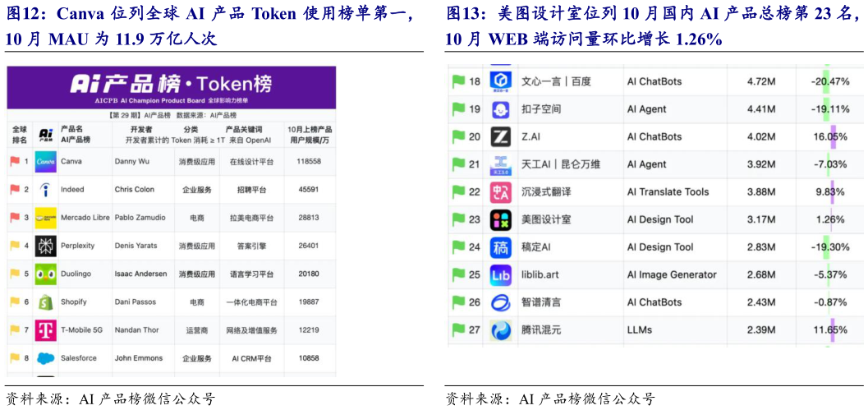The height and width of the screenshot is (410, 868).
Task: Click the Indeed logo icon
Action: (x=45, y=190)
